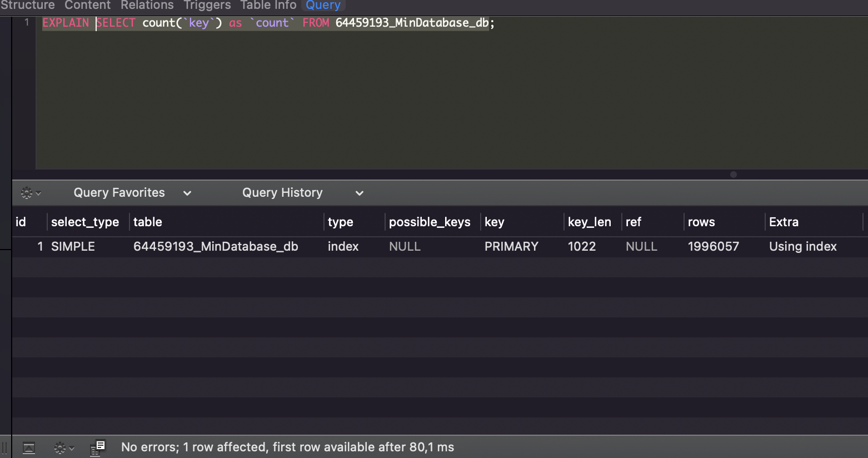Toggle the console pane icon in the bottom bar
Viewport: 868px width, 458px height.
coord(29,447)
